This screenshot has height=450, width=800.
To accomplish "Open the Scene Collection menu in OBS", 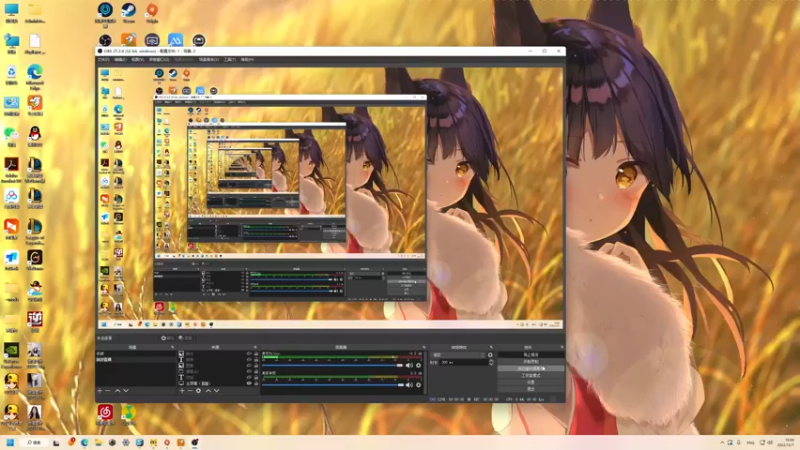I will [208, 60].
